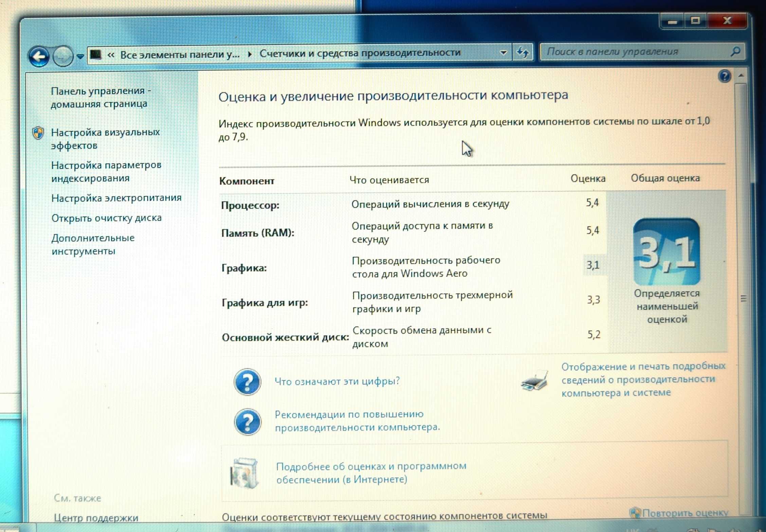
Task: Expand the hidden breadcrumb chevrons in address bar
Action: pyautogui.click(x=111, y=55)
